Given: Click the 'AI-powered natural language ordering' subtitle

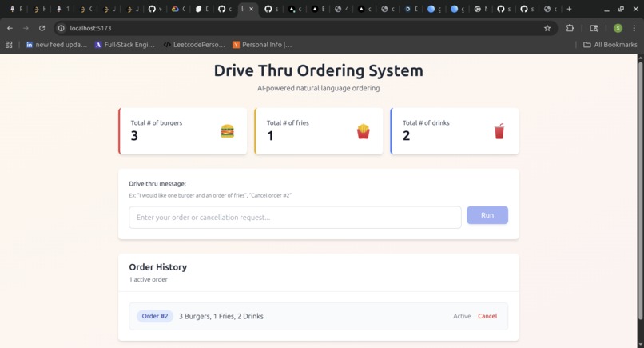Looking at the screenshot, I should tap(318, 88).
